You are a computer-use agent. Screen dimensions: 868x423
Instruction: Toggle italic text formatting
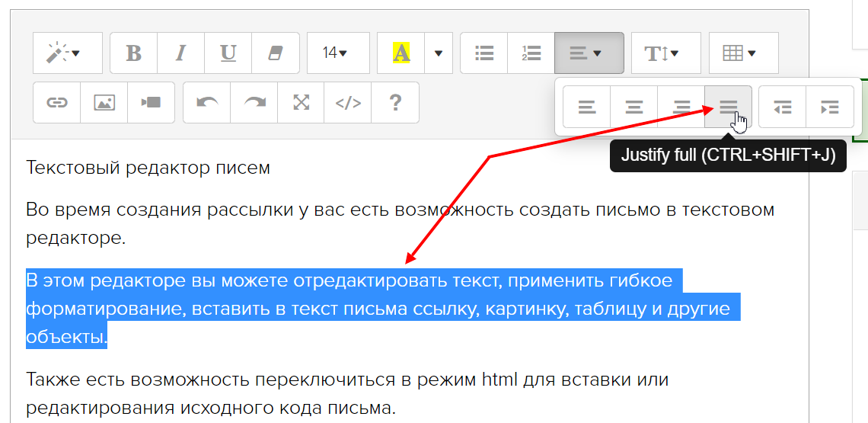point(180,53)
